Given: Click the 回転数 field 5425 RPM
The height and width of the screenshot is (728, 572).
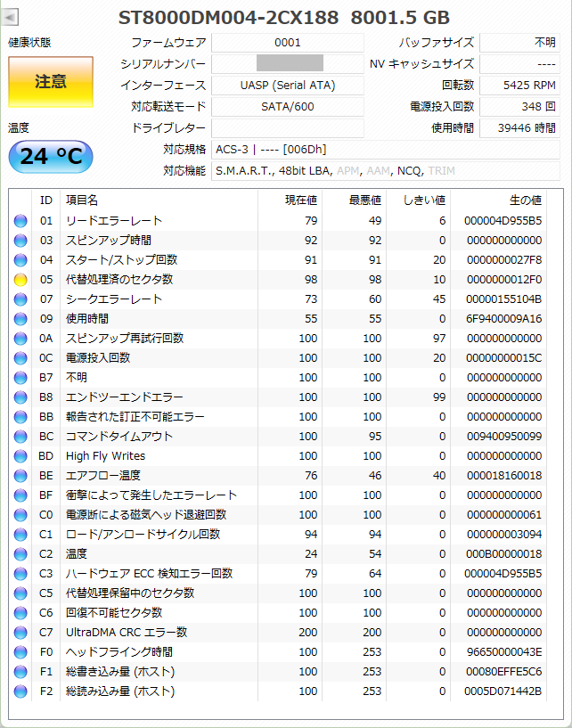Looking at the screenshot, I should click(x=519, y=86).
